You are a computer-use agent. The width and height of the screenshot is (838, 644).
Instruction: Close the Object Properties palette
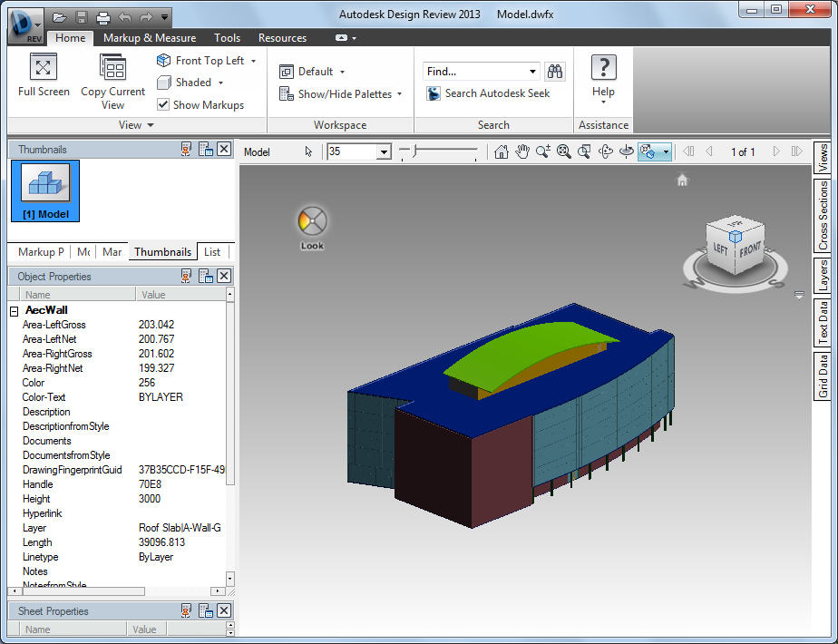(x=224, y=276)
